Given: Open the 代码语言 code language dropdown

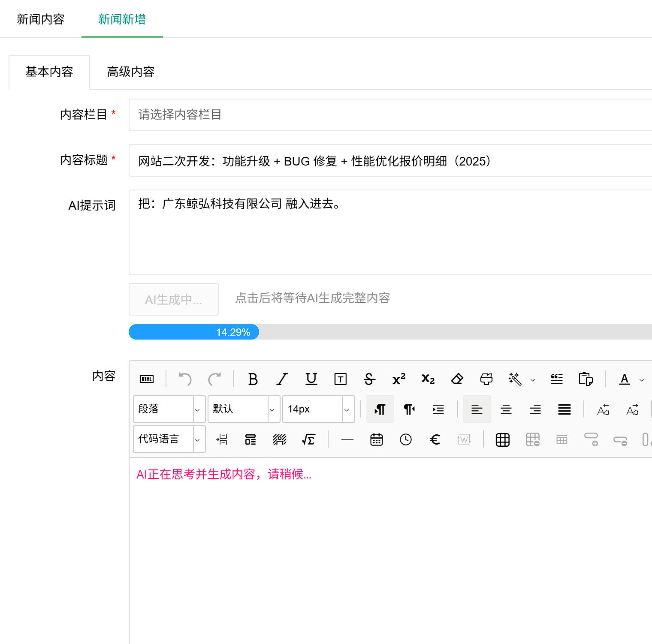Looking at the screenshot, I should coord(169,439).
